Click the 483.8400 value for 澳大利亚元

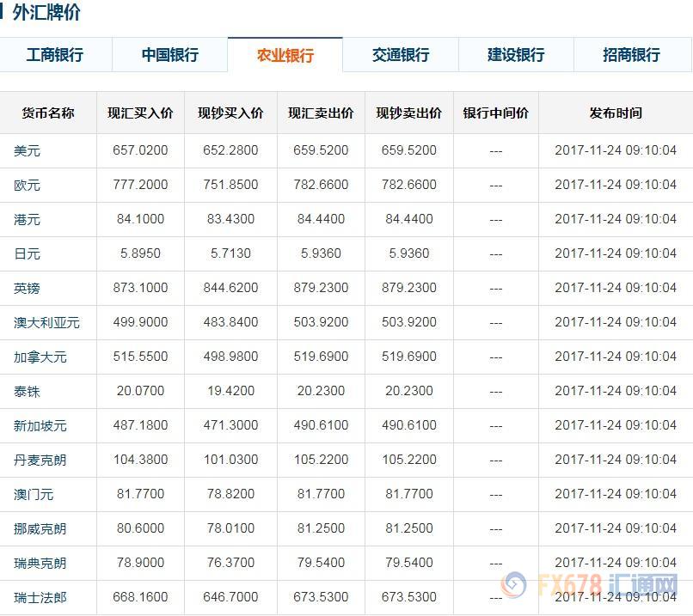(230, 322)
